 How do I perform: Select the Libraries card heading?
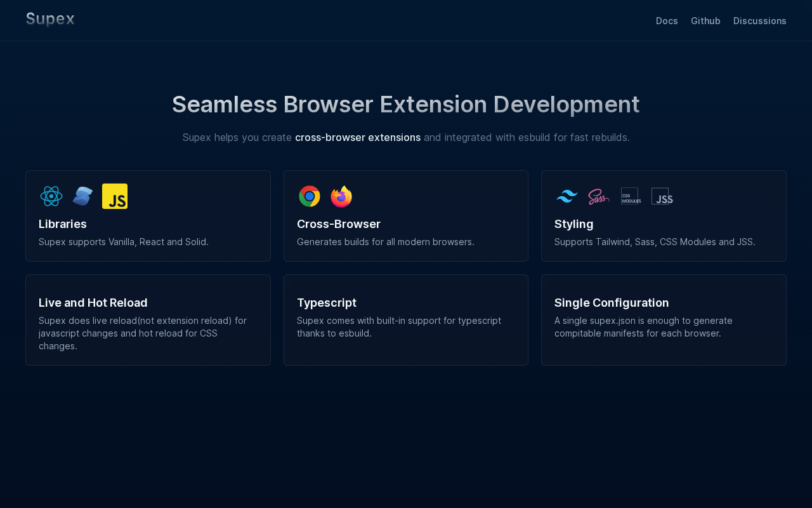point(63,224)
